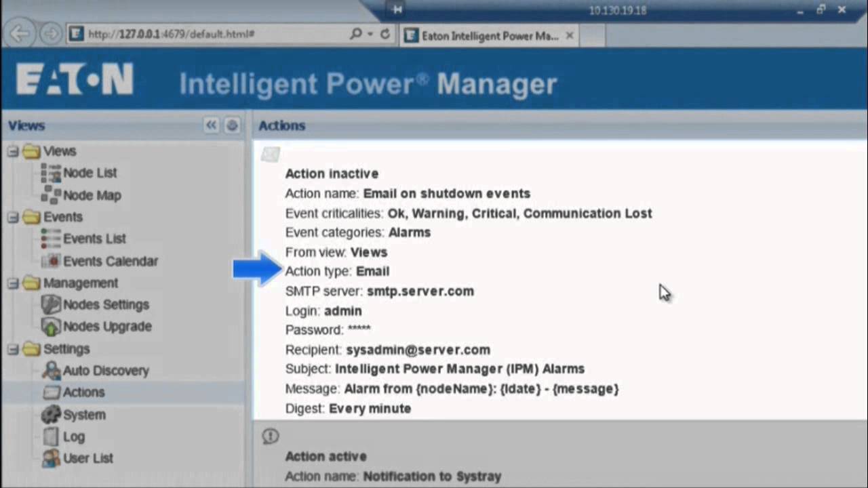The image size is (868, 488).
Task: Collapse the Views tree folder
Action: [13, 151]
